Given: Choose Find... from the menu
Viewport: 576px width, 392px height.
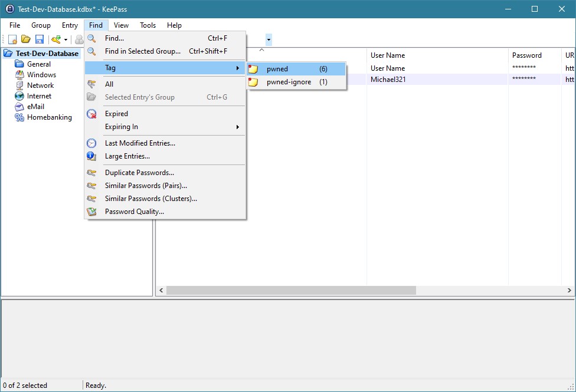Looking at the screenshot, I should click(x=165, y=38).
